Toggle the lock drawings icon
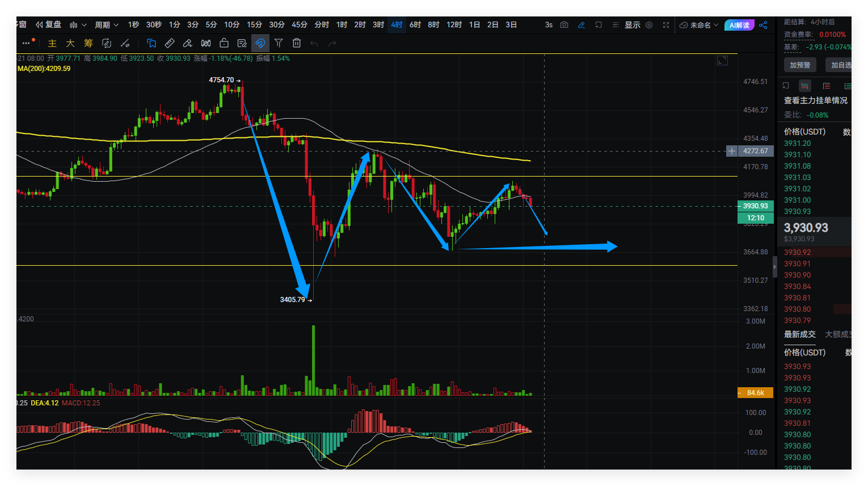 tap(224, 43)
